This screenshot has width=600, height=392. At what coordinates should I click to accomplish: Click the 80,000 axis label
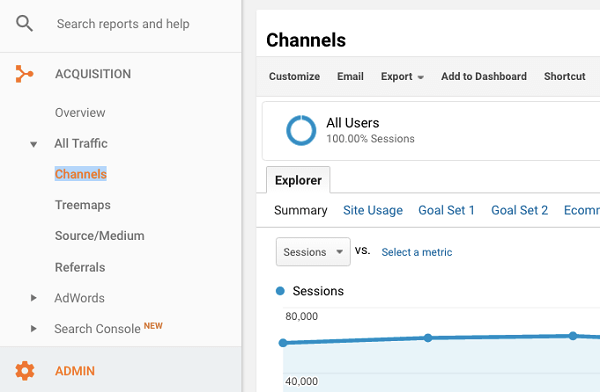click(302, 316)
